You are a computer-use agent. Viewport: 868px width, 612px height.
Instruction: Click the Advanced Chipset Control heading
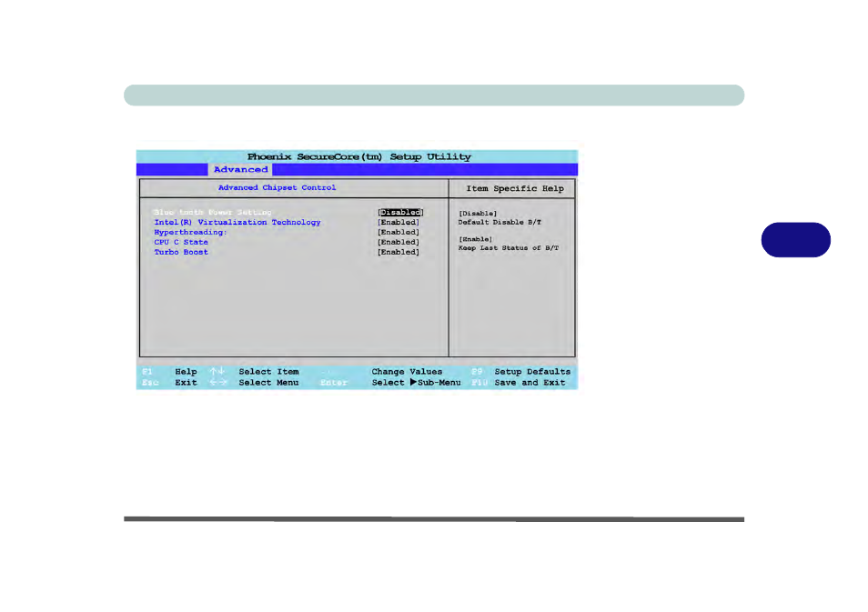click(x=277, y=188)
